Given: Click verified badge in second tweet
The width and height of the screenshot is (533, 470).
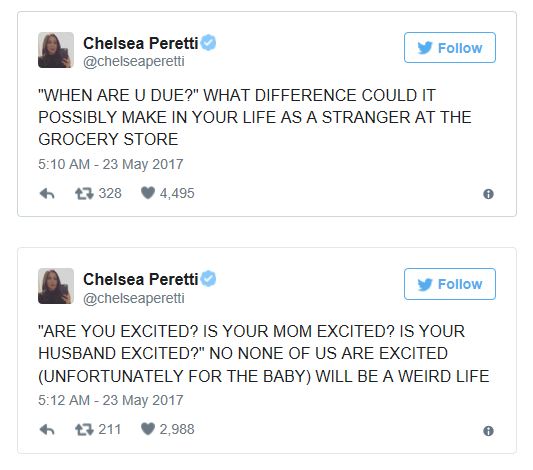Looking at the screenshot, I should click(x=208, y=279).
